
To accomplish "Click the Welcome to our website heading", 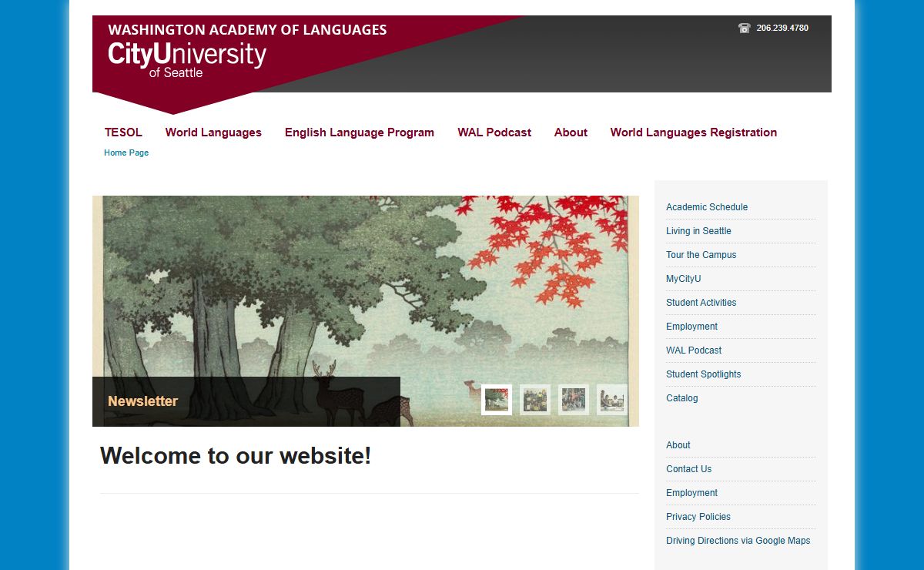I will point(236,456).
